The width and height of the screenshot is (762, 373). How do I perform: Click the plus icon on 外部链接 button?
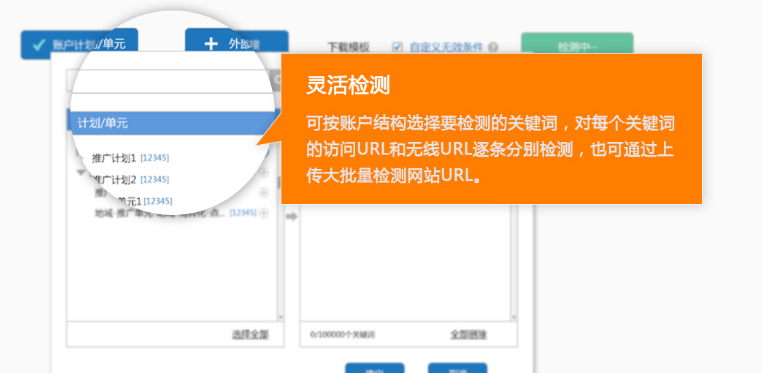pyautogui.click(x=211, y=44)
